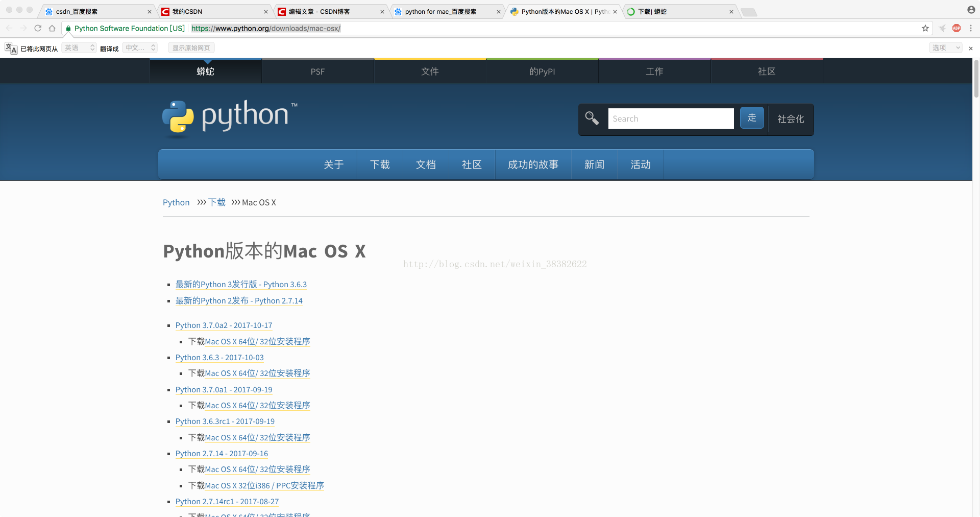Open 活动 in the main menu

tap(640, 165)
